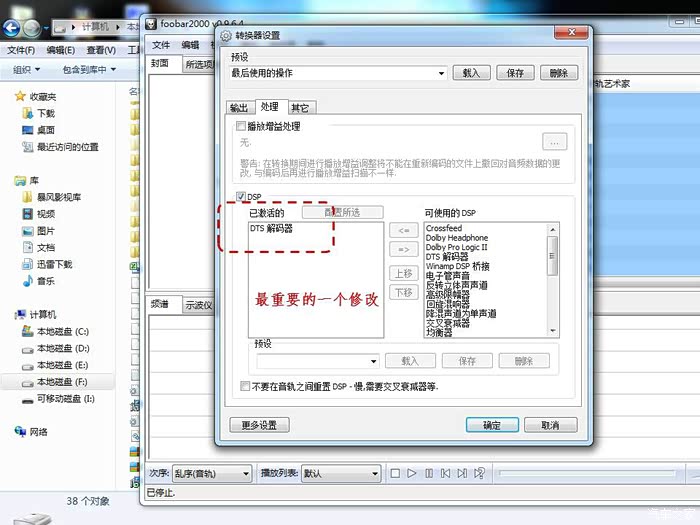Open foobar2000 编辑 menu
The width and height of the screenshot is (700, 525).
coord(190,45)
